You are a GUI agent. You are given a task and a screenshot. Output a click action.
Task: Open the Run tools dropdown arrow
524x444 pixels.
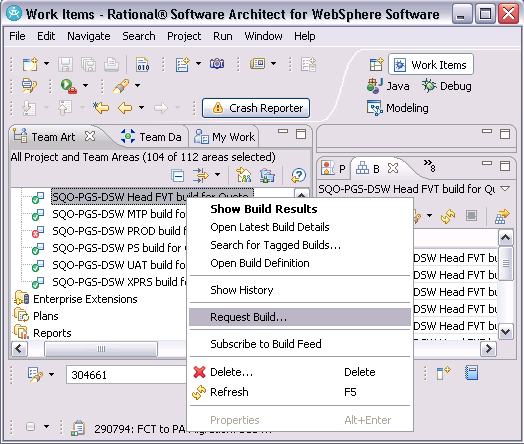tap(86, 86)
